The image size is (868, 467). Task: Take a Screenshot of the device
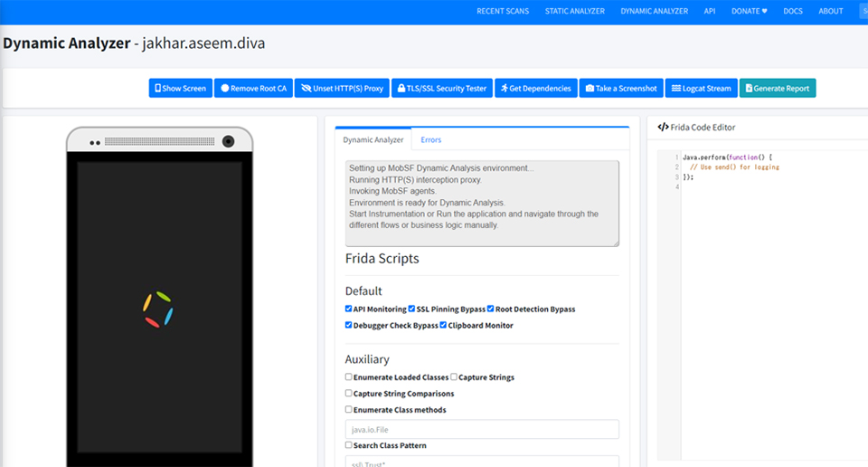coord(620,88)
